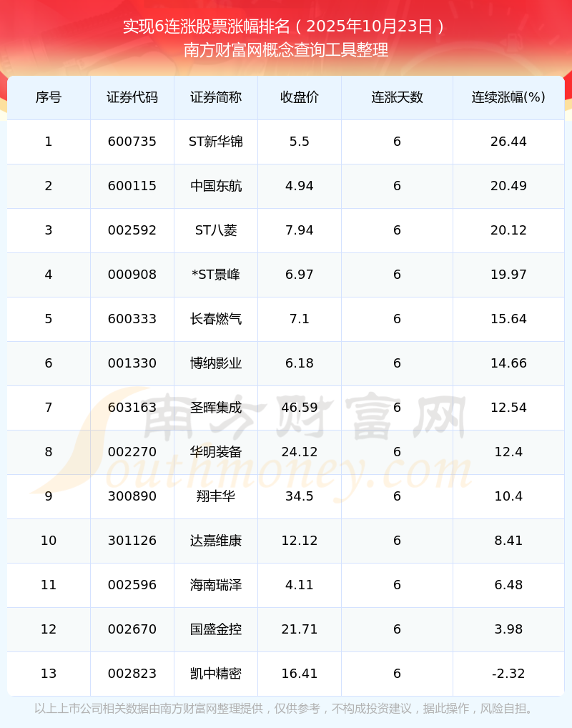This screenshot has width=572, height=728.
Task: Click the 连涨天数 column header
Action: click(397, 97)
